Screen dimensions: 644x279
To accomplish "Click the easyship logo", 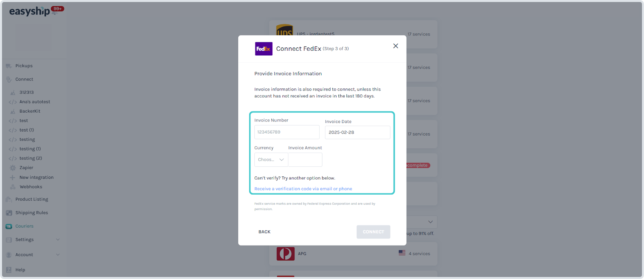I will point(29,11).
